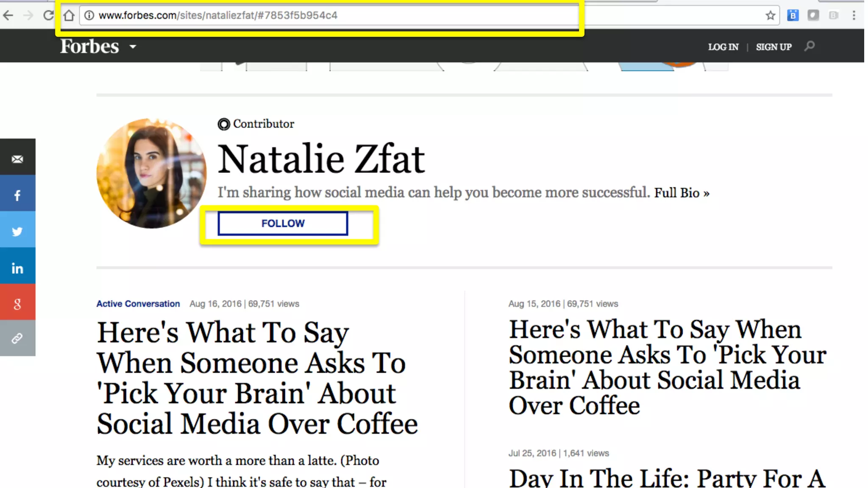Open Natalie Zfat's profile photo

coord(151,173)
